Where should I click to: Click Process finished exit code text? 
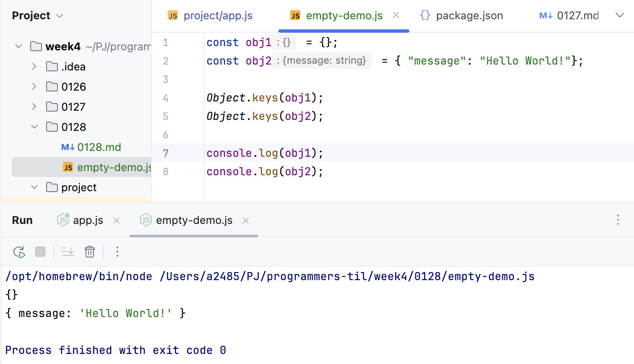point(116,350)
